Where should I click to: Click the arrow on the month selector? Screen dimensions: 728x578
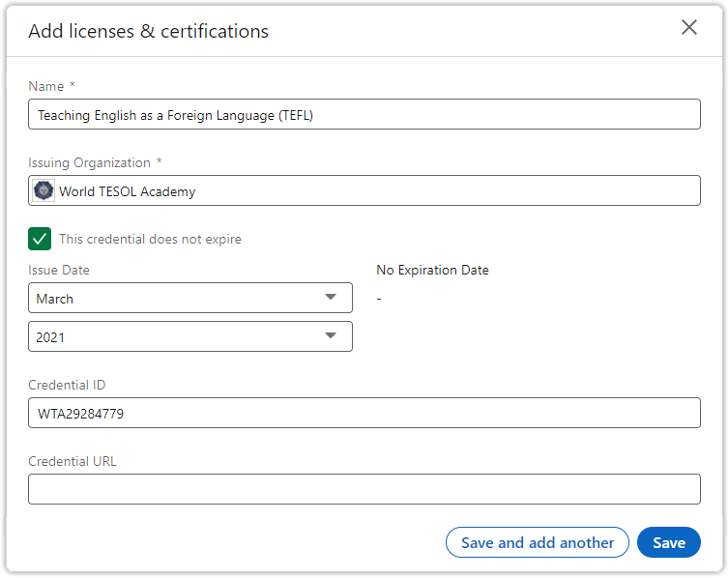click(331, 297)
